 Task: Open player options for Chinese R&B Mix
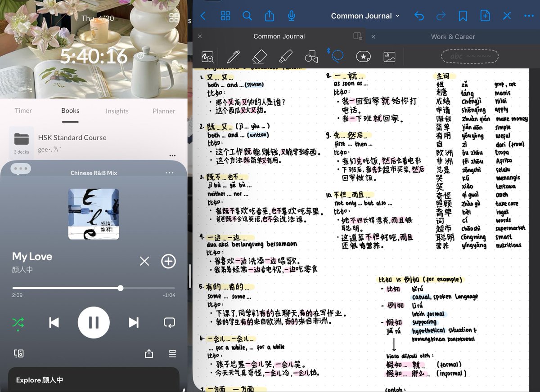[x=169, y=173]
